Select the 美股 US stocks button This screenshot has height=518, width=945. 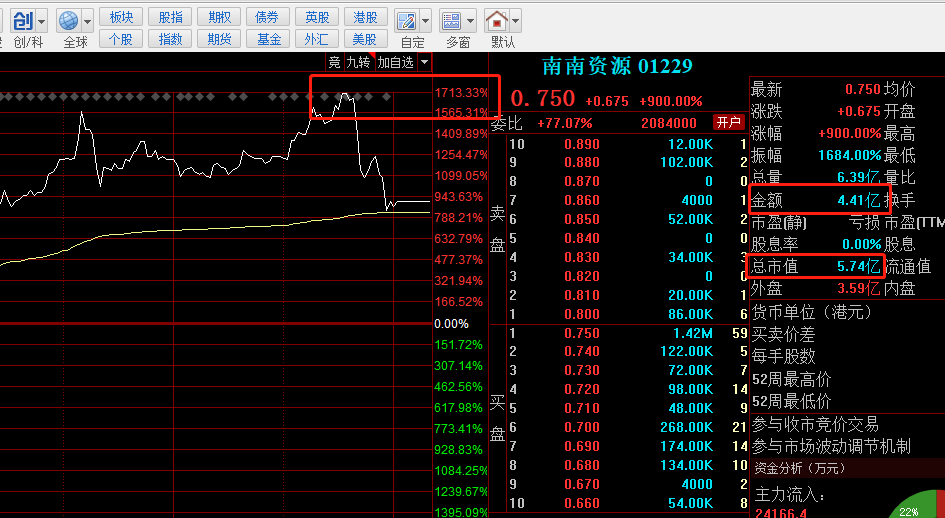point(366,39)
